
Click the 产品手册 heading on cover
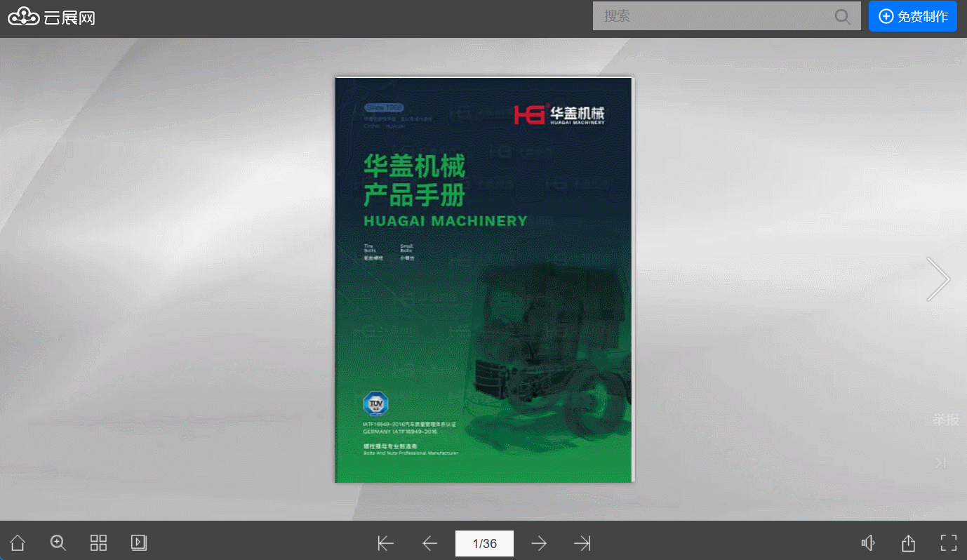coord(414,196)
